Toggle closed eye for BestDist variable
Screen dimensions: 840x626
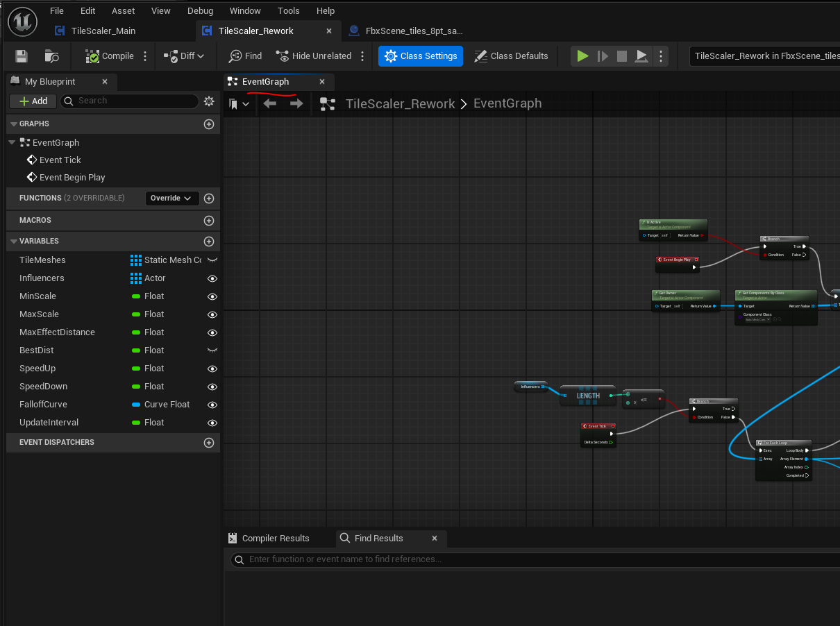[212, 350]
